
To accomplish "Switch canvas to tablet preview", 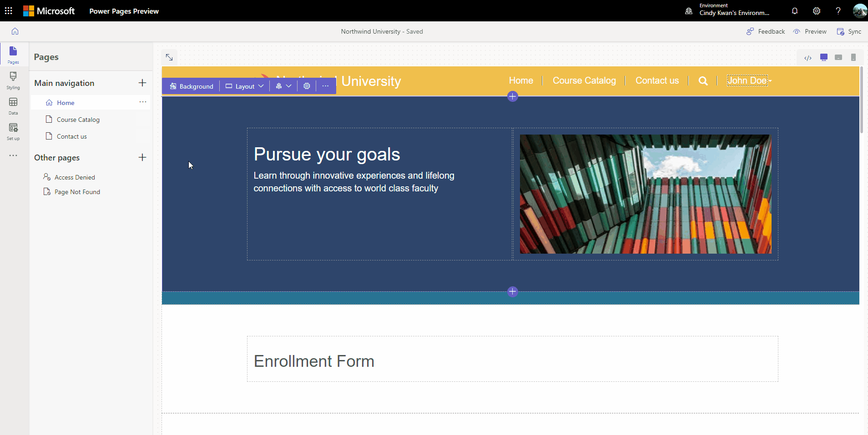I will click(839, 58).
